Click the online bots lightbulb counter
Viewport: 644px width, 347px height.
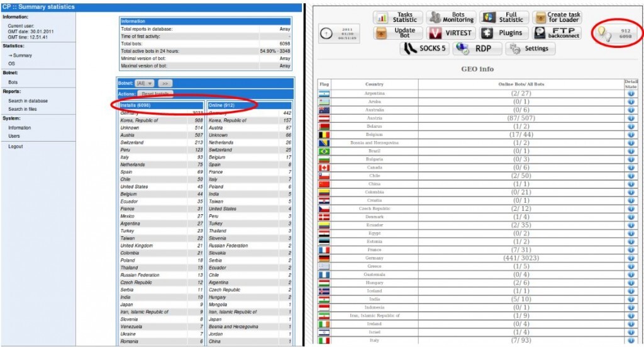[616, 33]
